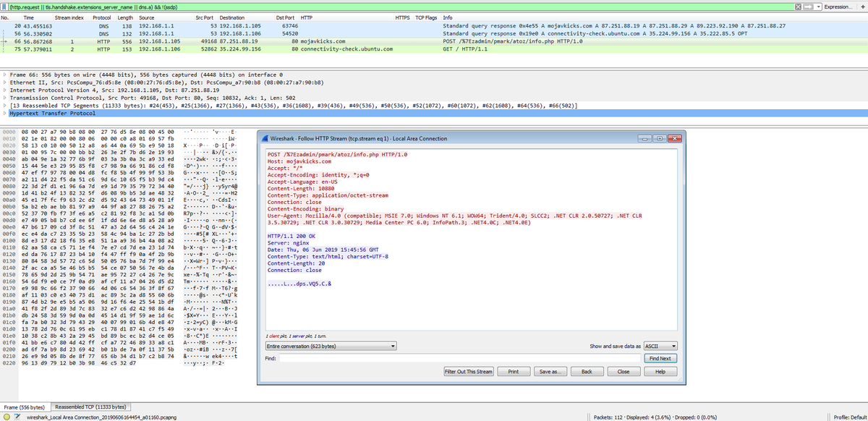The width and height of the screenshot is (868, 421).
Task: Click Filter Out This Stream button
Action: point(469,372)
